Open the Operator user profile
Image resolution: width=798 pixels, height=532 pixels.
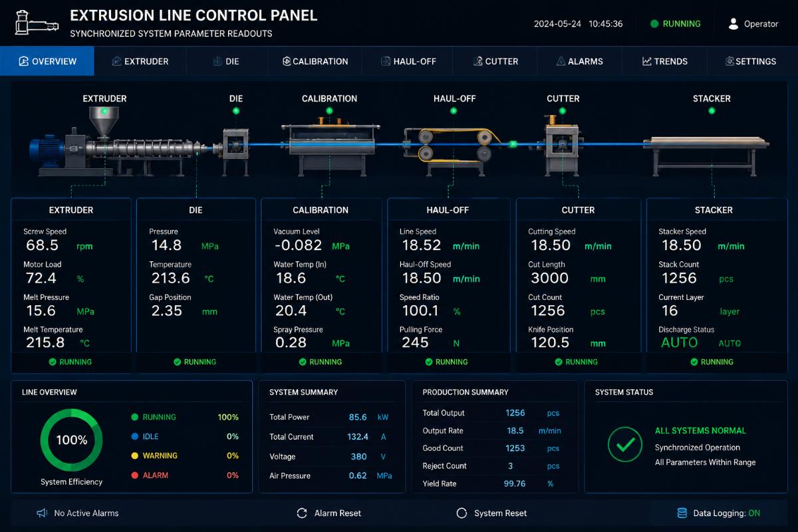753,24
